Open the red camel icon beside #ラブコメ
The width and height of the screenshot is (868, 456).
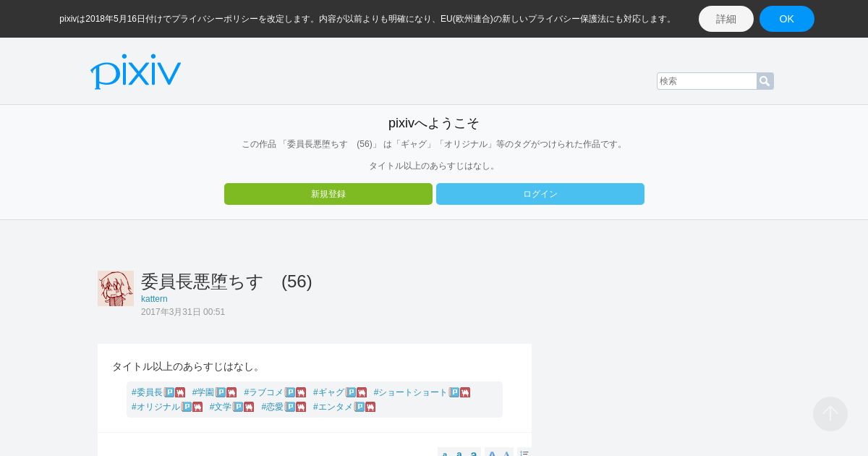click(301, 392)
